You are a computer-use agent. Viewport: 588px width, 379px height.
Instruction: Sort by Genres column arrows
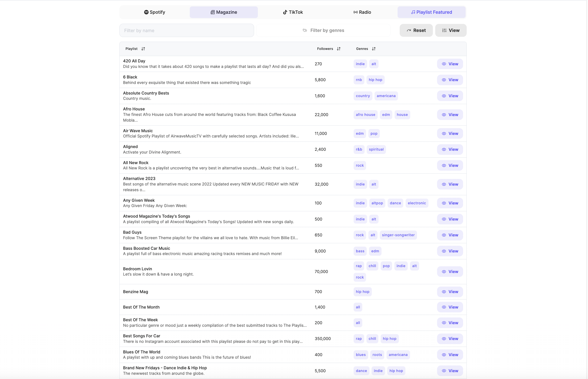[373, 49]
